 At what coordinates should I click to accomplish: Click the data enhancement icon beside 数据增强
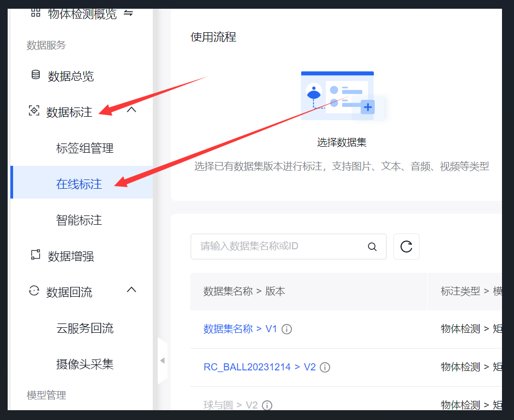point(35,255)
